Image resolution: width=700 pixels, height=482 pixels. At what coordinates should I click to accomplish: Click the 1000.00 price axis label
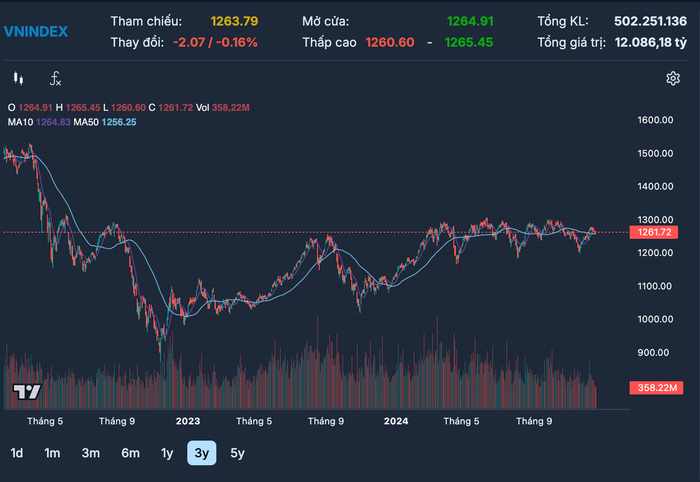coord(655,319)
